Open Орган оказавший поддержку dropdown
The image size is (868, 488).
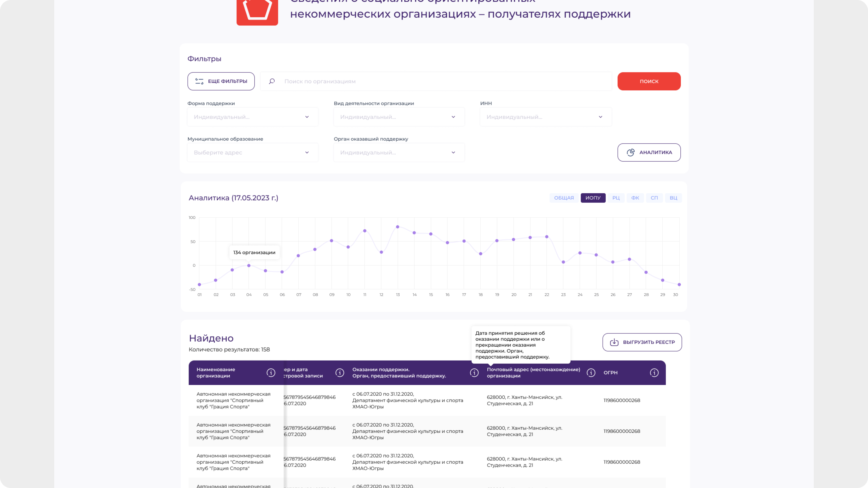(x=399, y=152)
